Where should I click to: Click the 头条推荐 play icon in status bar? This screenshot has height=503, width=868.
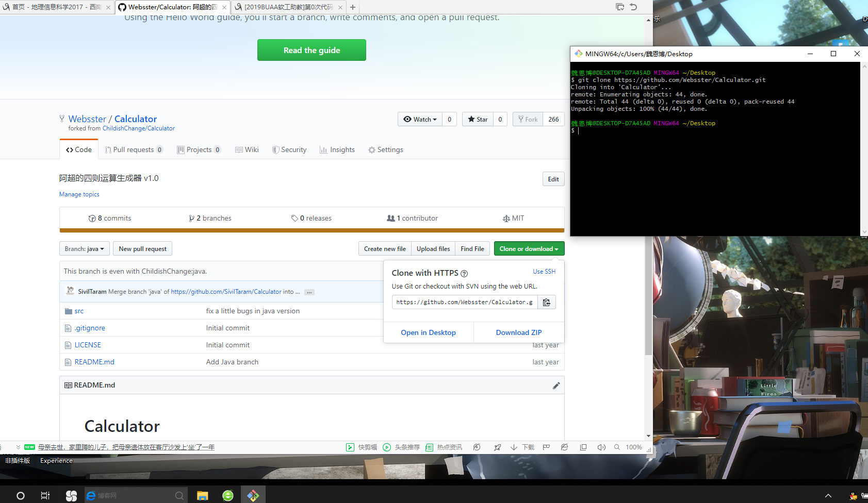387,447
